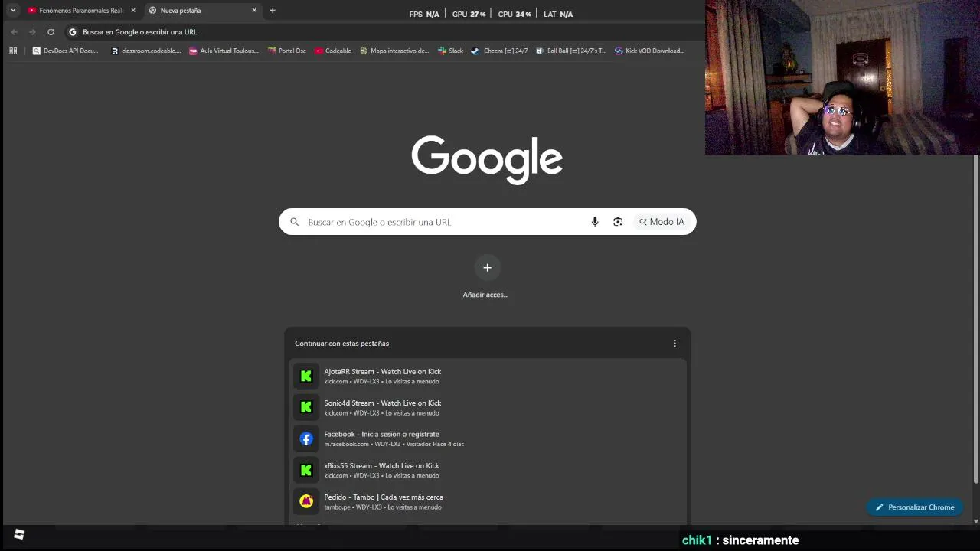
Task: Click the Tambo icon in list
Action: [x=306, y=501]
